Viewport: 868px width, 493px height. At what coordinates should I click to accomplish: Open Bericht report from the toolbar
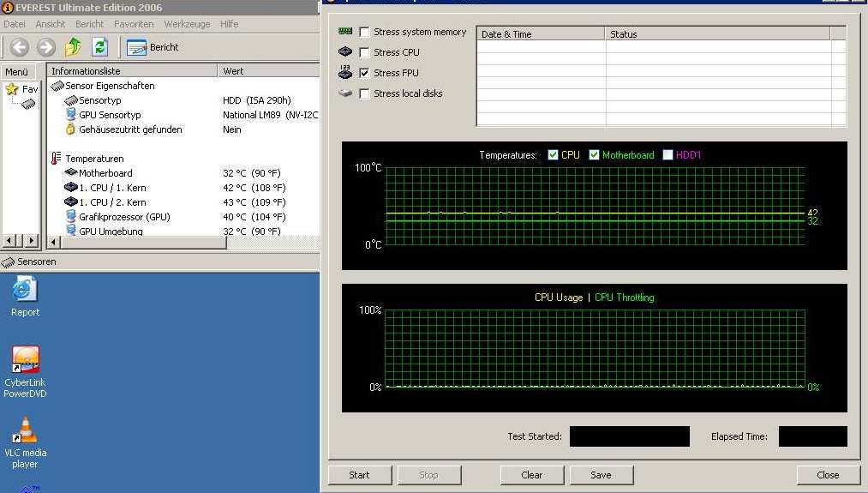pos(153,48)
